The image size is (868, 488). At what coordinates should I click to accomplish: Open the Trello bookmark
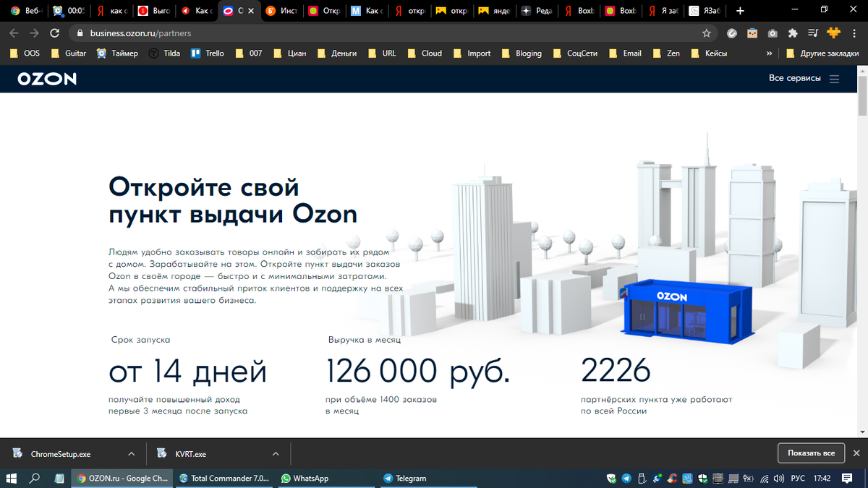[x=208, y=53]
